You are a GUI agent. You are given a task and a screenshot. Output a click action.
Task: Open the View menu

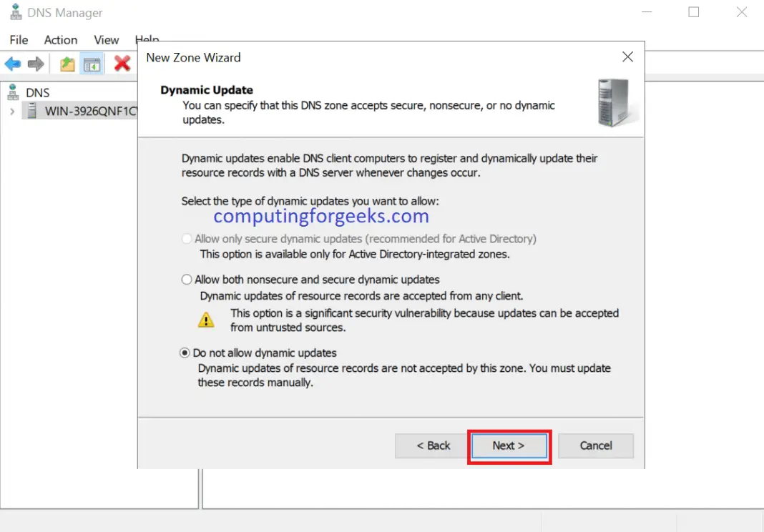pyautogui.click(x=105, y=40)
